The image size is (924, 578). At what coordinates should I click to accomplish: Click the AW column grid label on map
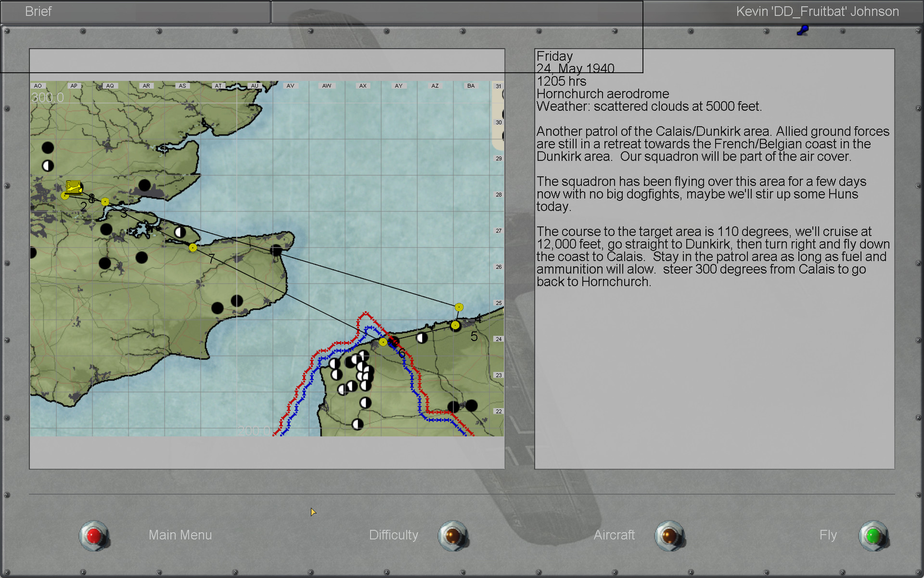click(x=327, y=86)
